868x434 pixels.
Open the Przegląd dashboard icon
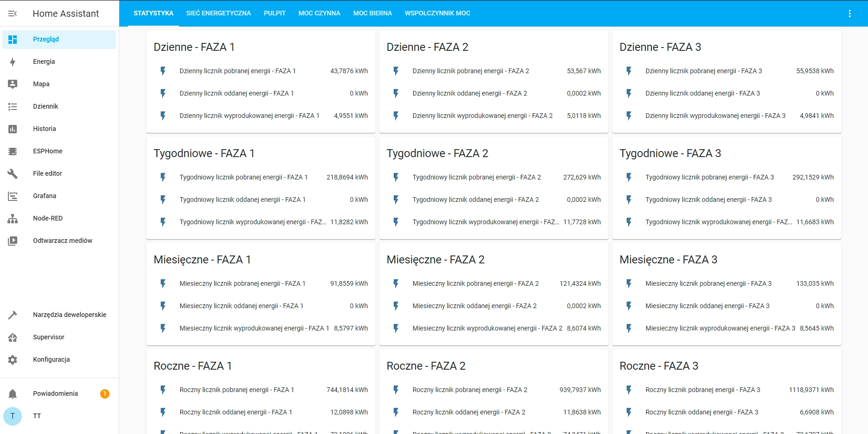pos(13,40)
